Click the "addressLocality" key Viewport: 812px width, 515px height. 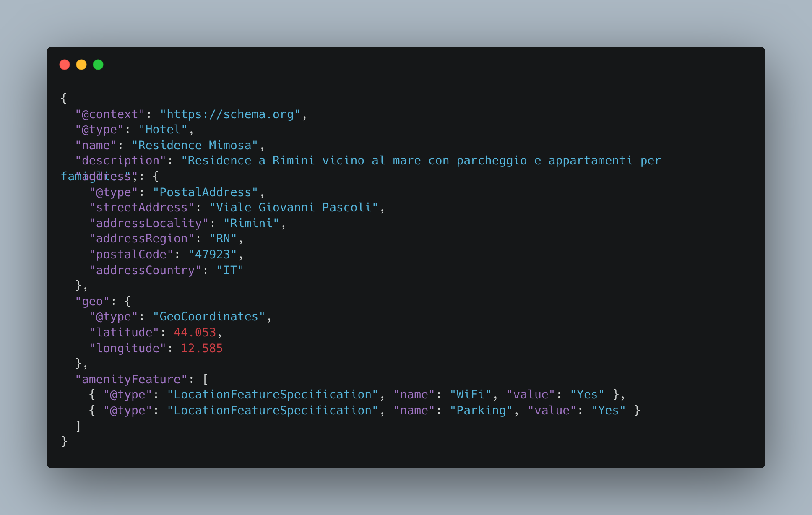(149, 224)
